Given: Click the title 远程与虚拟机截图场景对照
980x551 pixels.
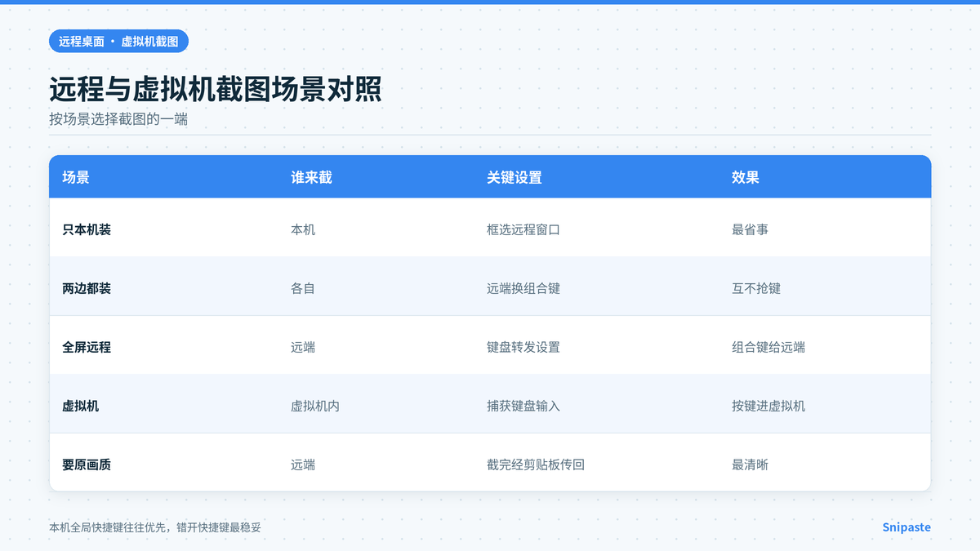Looking at the screenshot, I should coord(216,89).
